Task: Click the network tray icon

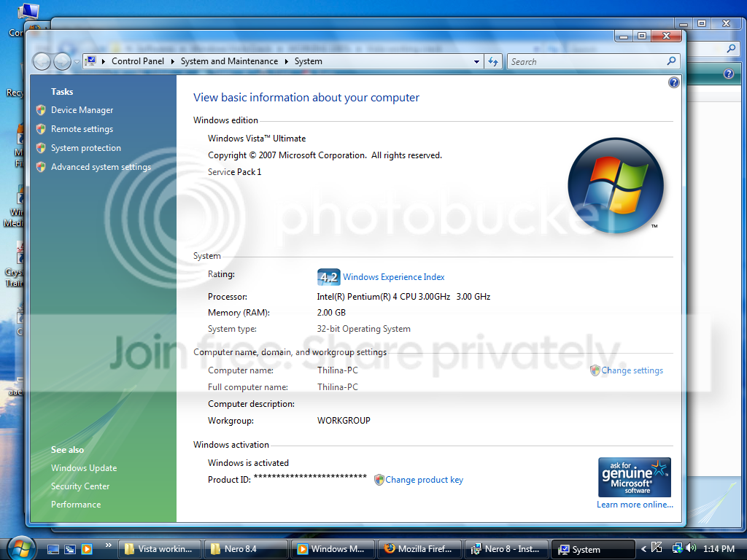Action: click(677, 548)
